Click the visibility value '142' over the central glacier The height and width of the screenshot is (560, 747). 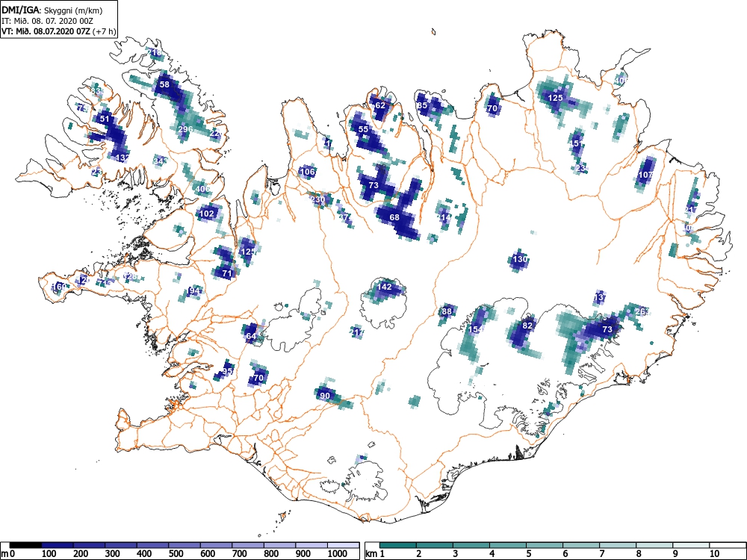(x=385, y=287)
